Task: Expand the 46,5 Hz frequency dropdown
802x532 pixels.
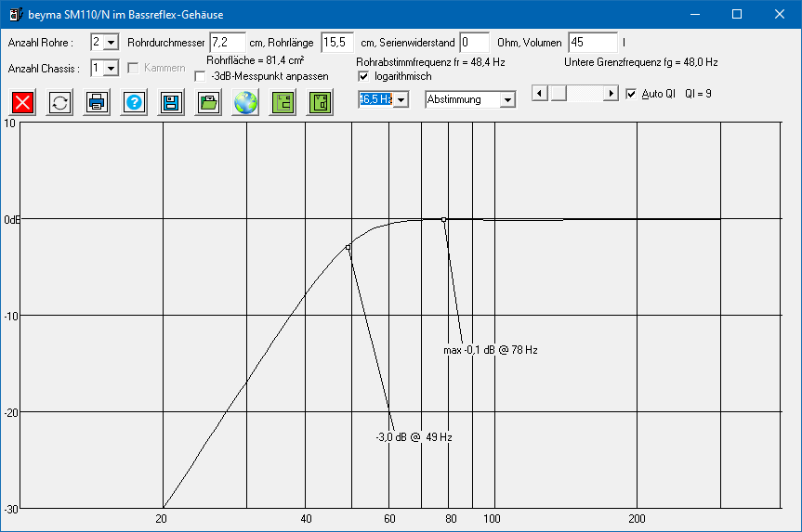Action: [401, 99]
